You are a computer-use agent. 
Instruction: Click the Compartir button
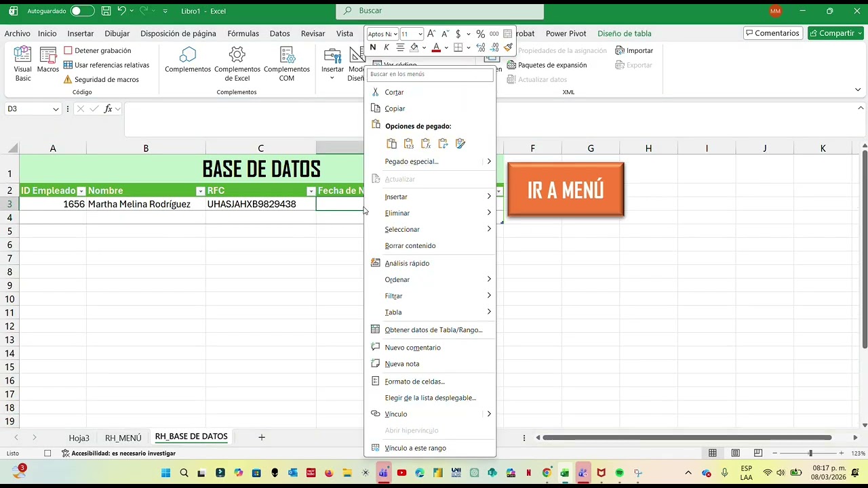pos(835,33)
